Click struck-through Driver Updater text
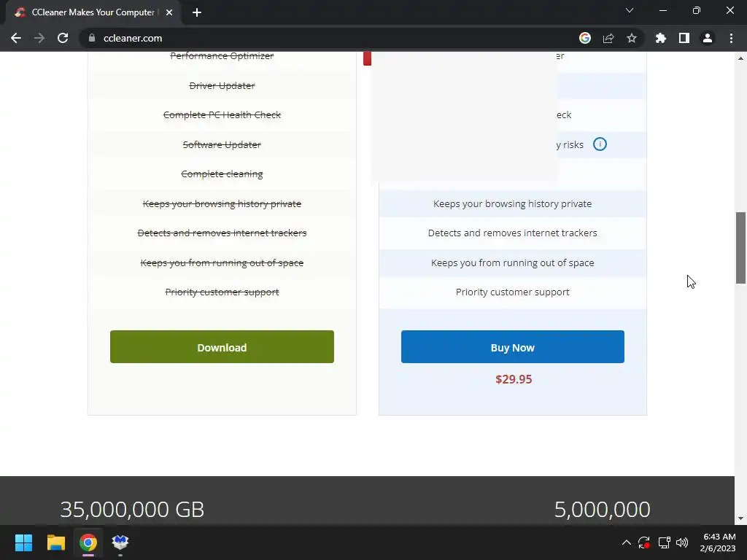This screenshot has height=560, width=747. click(x=222, y=86)
